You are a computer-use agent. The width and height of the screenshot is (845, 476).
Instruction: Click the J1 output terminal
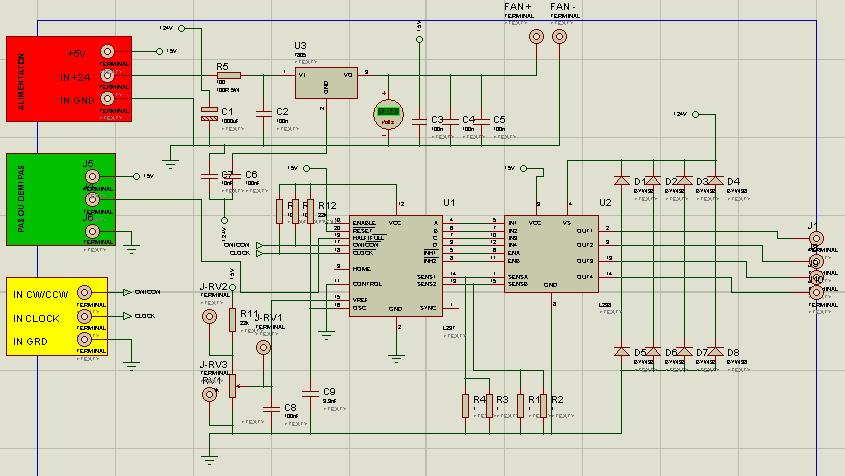click(x=816, y=238)
